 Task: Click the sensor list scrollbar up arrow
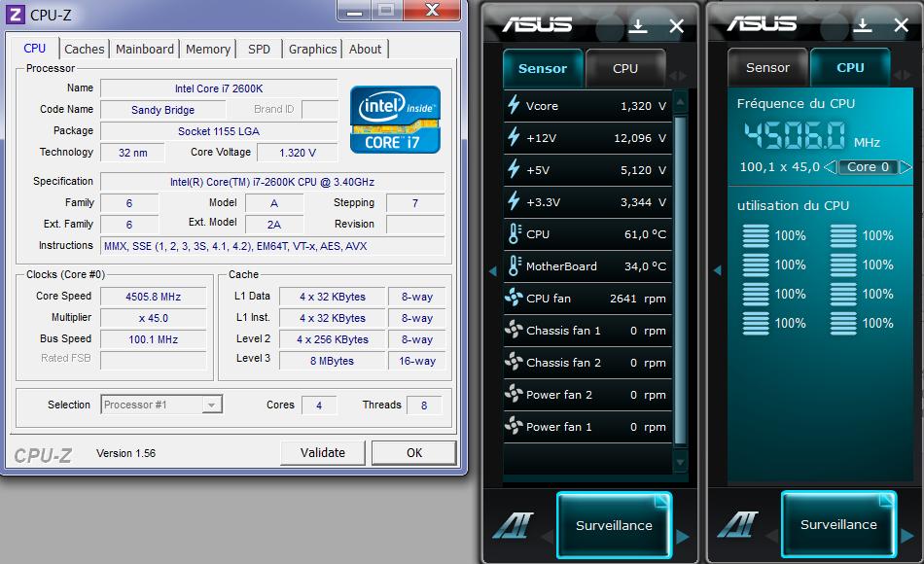click(x=680, y=102)
